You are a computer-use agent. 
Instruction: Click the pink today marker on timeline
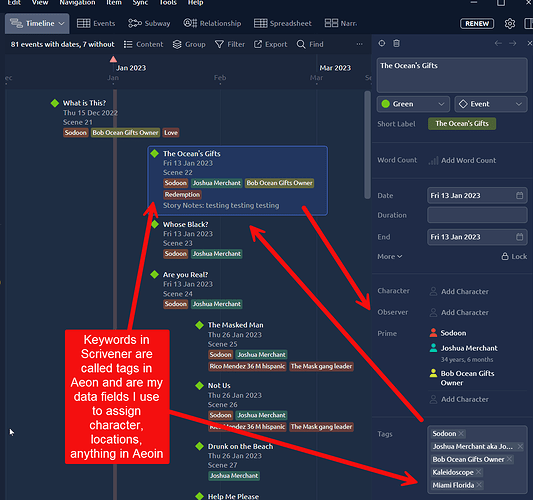(x=113, y=59)
